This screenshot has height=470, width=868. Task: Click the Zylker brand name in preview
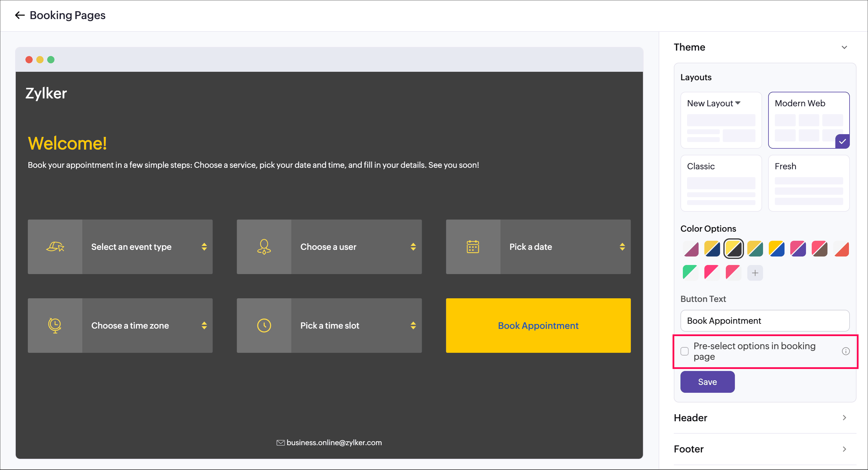point(46,93)
